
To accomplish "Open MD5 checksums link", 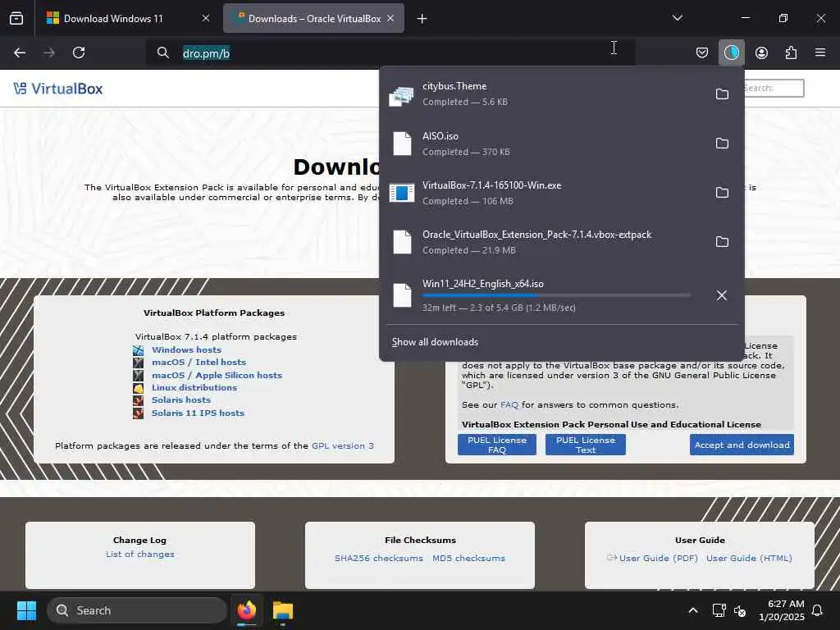I will point(468,558).
